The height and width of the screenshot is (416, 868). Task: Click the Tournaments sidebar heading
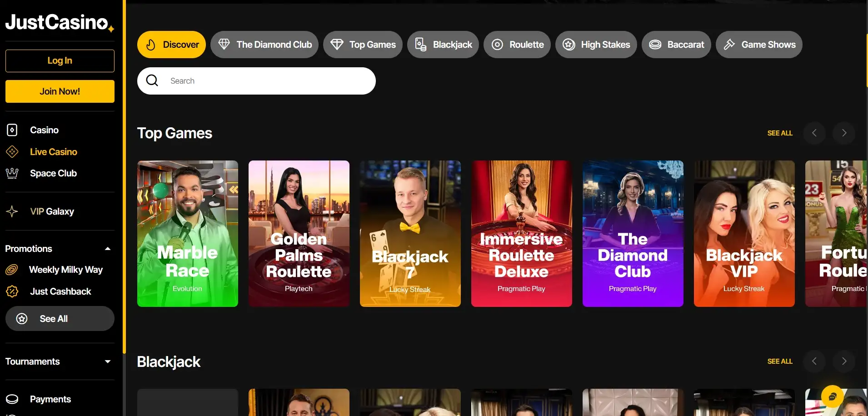32,361
